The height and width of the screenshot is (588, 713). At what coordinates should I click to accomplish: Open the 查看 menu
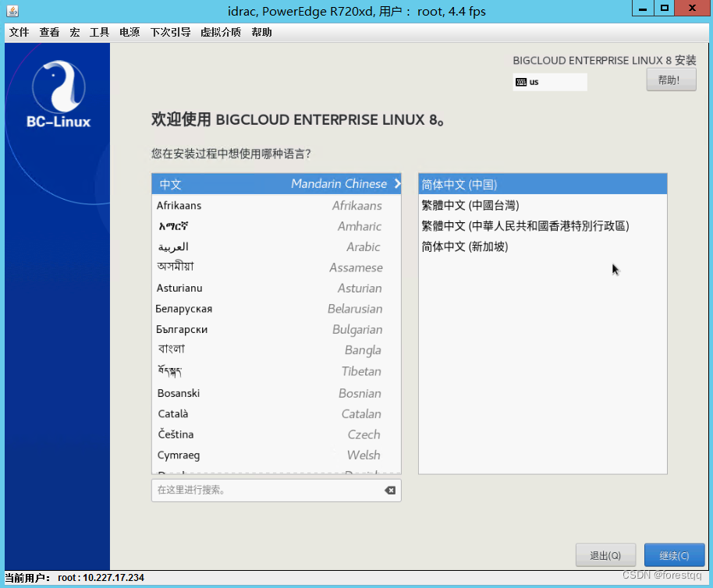click(49, 32)
